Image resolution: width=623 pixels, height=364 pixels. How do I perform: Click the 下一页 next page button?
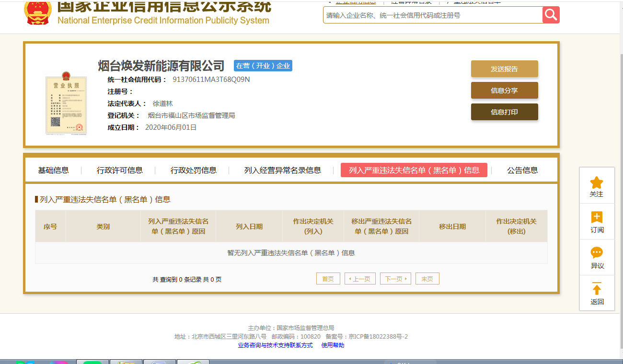pos(395,279)
